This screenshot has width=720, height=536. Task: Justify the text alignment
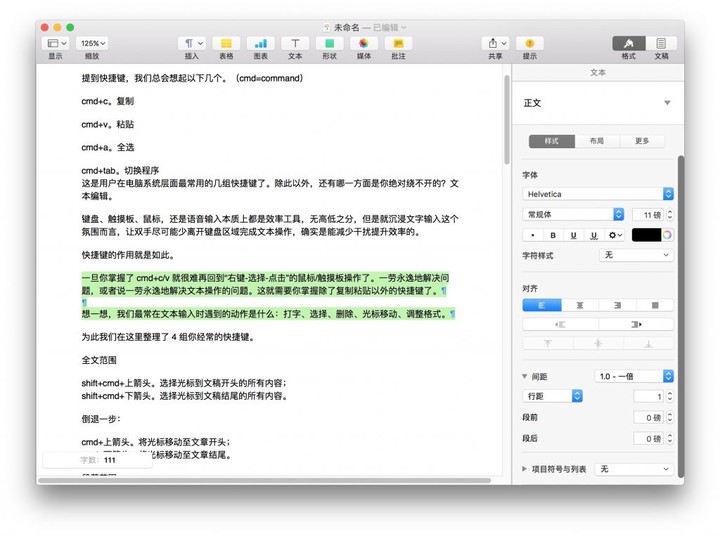[655, 305]
